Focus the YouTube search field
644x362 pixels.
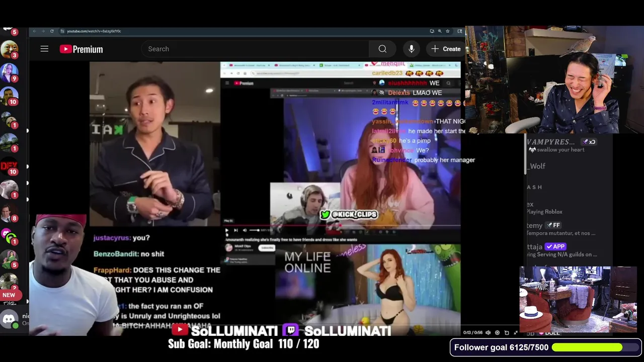pos(256,49)
